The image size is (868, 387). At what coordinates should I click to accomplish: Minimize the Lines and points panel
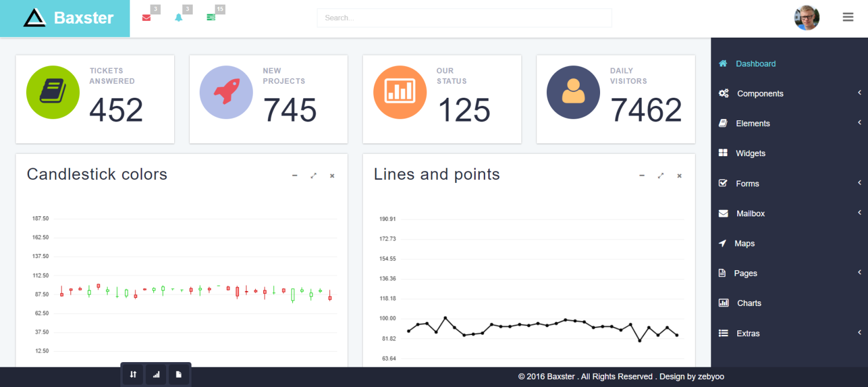coord(642,175)
